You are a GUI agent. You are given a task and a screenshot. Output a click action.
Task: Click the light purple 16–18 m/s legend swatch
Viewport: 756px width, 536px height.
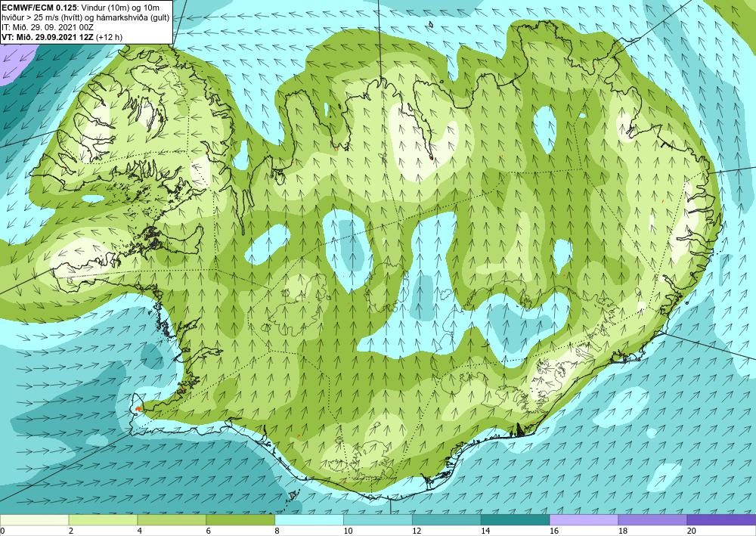tap(584, 520)
